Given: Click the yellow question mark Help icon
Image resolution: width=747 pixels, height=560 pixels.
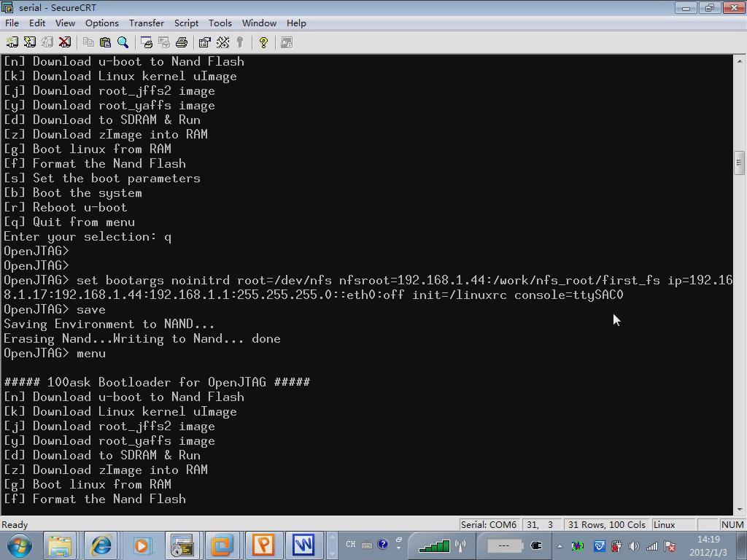Looking at the screenshot, I should tap(263, 43).
